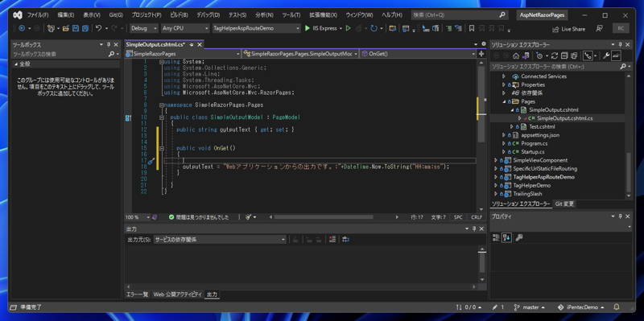644x321 pixels.
Task: Click the 0 / 0 push pull indicator
Action: point(469,307)
